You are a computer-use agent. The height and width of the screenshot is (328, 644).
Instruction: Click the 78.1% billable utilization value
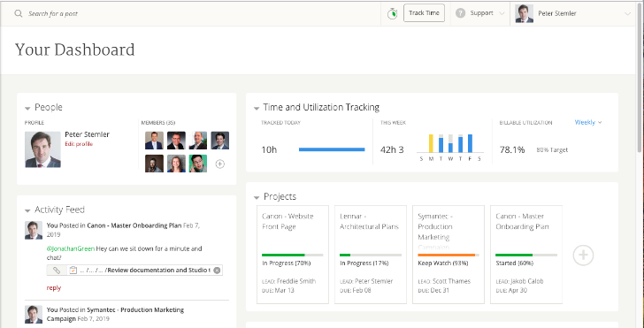pos(512,149)
